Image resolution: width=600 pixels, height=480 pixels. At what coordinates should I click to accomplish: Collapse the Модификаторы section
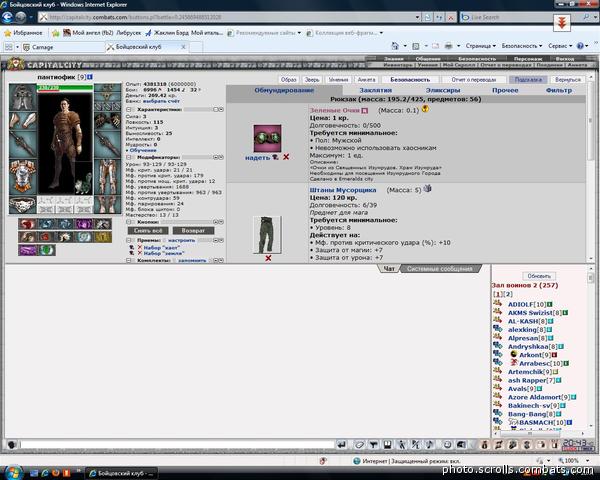click(x=129, y=157)
